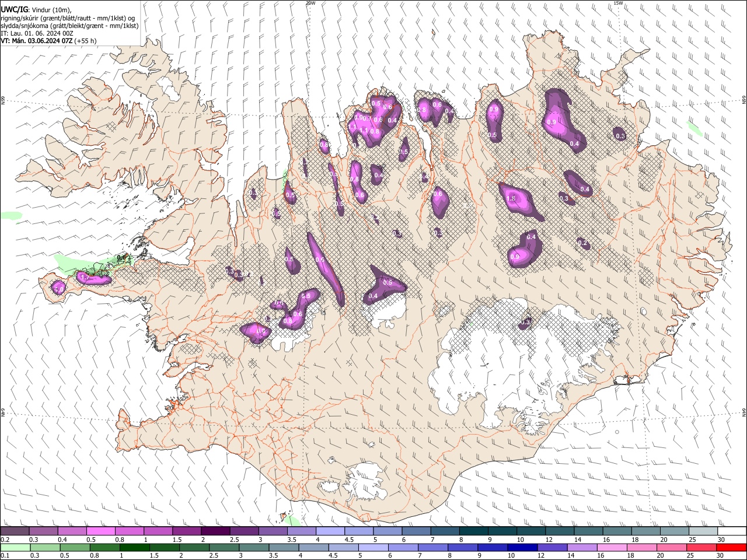This screenshot has height=560, width=747.
Task: Click the 'slydda/snjókoma' legend description line
Action: click(x=69, y=26)
